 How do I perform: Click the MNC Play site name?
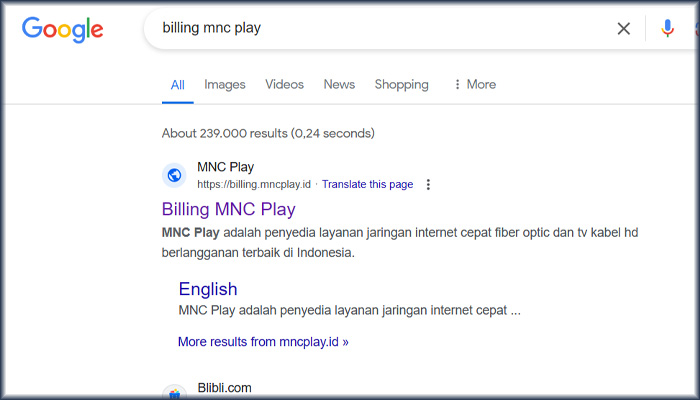(225, 167)
